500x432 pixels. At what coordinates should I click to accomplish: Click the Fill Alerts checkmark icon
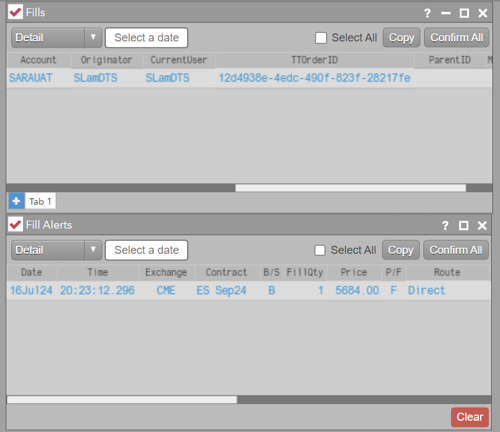click(15, 225)
